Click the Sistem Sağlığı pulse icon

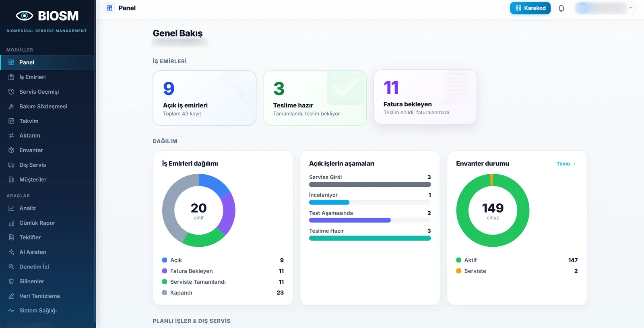11,311
